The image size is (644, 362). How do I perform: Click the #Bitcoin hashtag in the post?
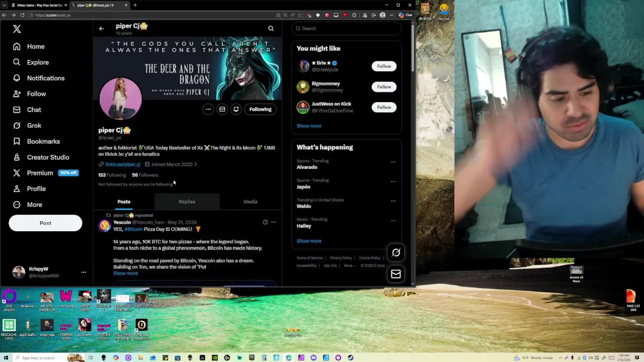pyautogui.click(x=133, y=229)
